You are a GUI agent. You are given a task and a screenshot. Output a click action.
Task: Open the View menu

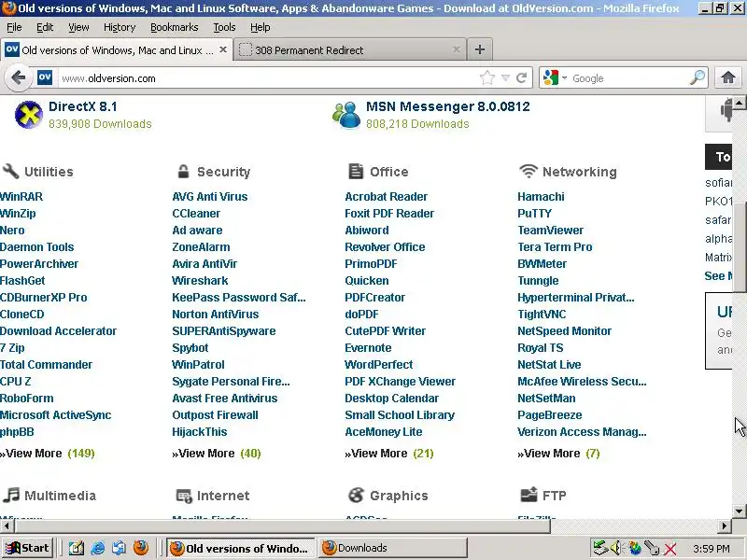tap(78, 28)
